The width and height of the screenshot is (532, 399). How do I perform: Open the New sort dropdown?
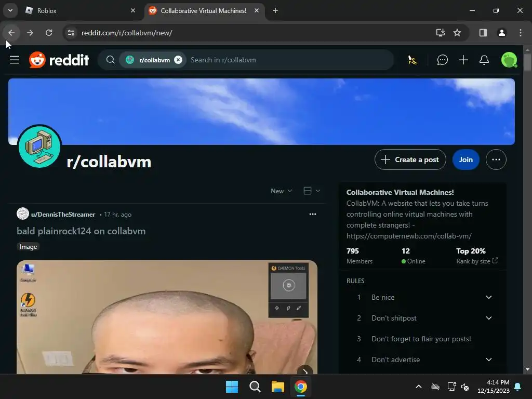[x=281, y=191]
